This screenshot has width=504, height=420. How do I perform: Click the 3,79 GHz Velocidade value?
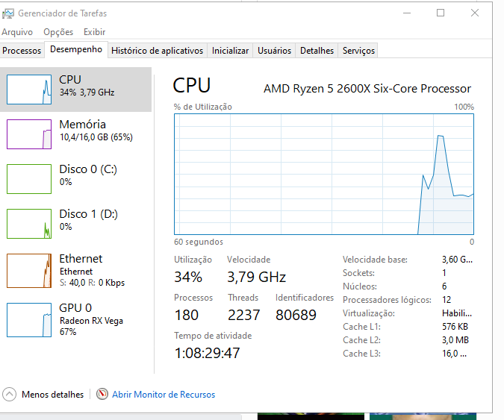257,277
